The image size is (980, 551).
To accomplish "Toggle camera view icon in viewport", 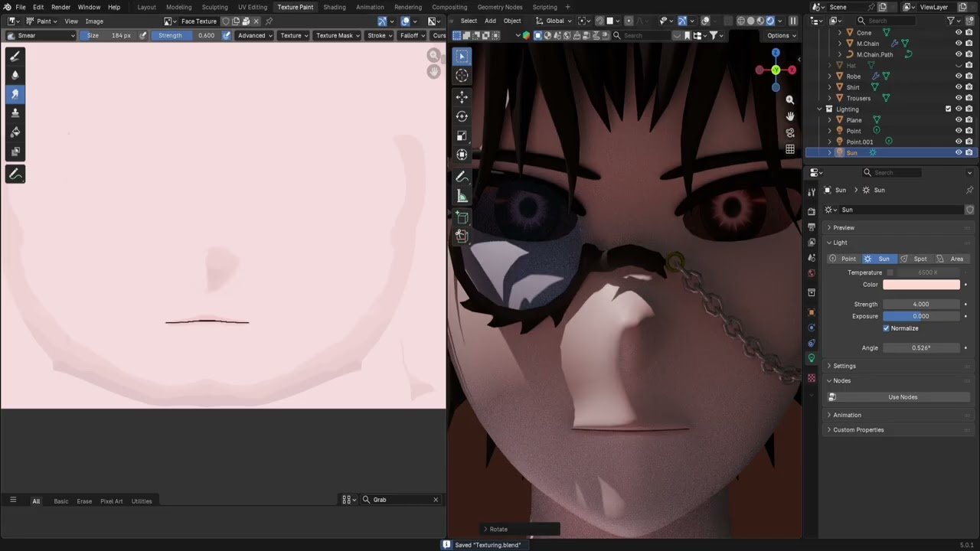I will (x=790, y=132).
